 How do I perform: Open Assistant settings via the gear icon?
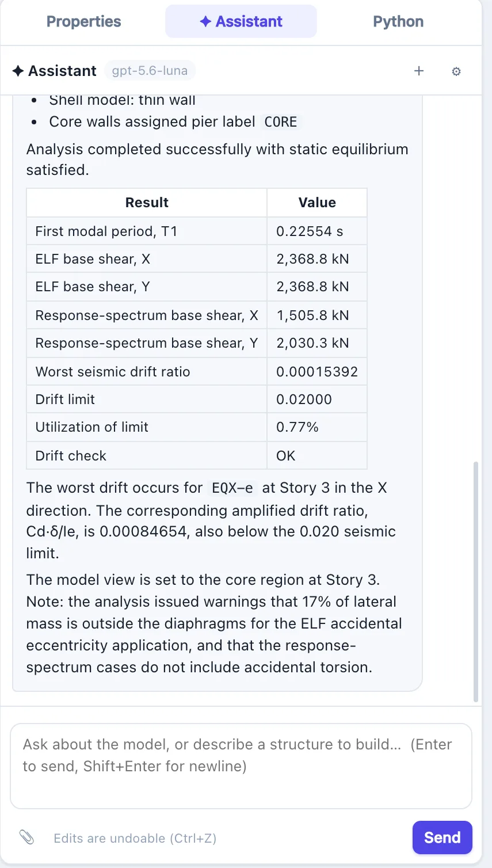pos(456,71)
